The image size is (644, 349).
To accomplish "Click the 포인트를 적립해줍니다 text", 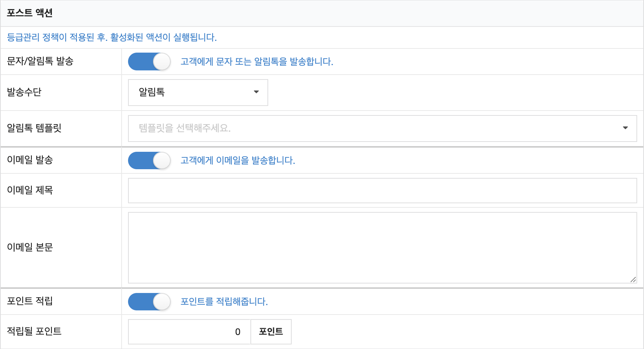I will (224, 302).
